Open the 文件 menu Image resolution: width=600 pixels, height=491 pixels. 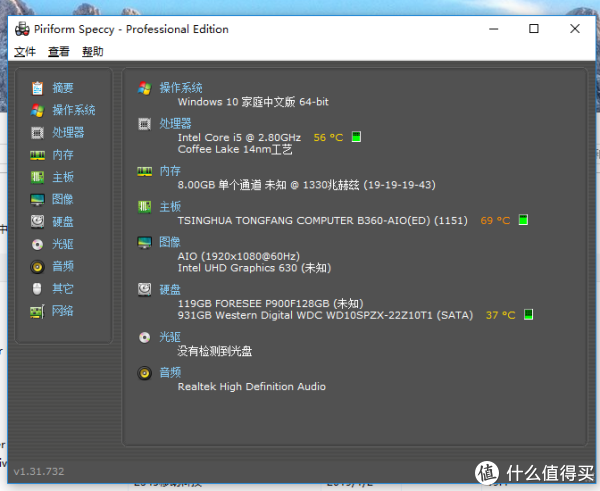pos(25,52)
